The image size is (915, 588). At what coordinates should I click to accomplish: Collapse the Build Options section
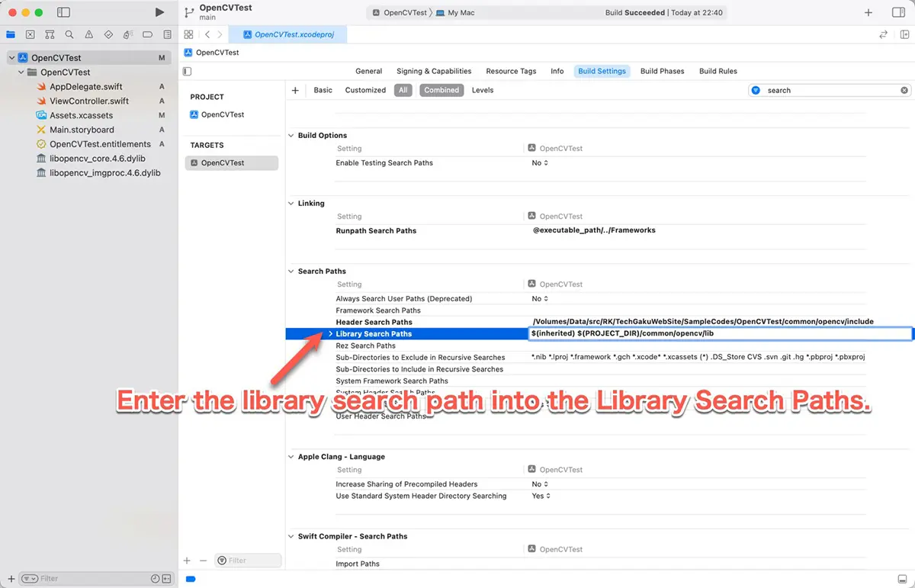click(291, 135)
